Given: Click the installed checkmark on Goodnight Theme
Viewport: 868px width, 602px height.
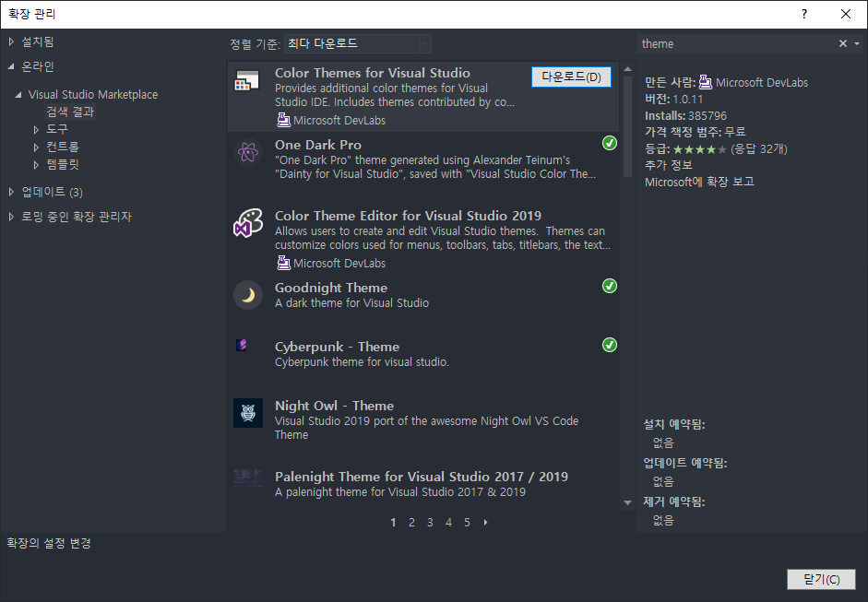Looking at the screenshot, I should pos(610,286).
